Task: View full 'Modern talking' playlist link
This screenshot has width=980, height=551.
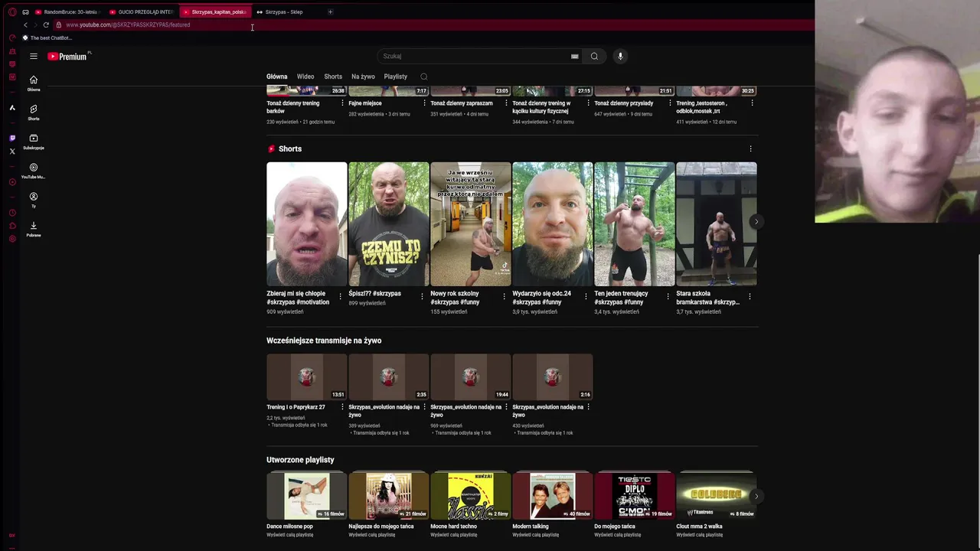Action: (x=535, y=535)
